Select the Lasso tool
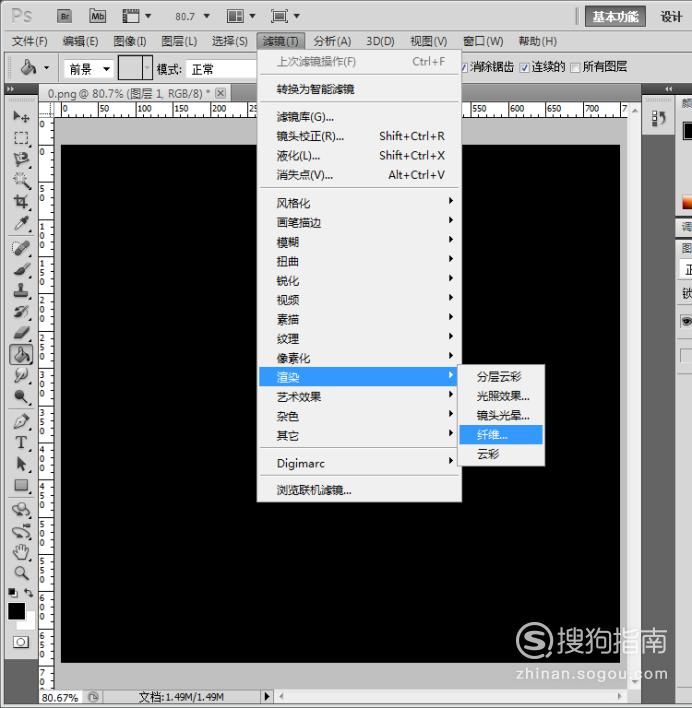692x708 pixels. tap(21, 159)
